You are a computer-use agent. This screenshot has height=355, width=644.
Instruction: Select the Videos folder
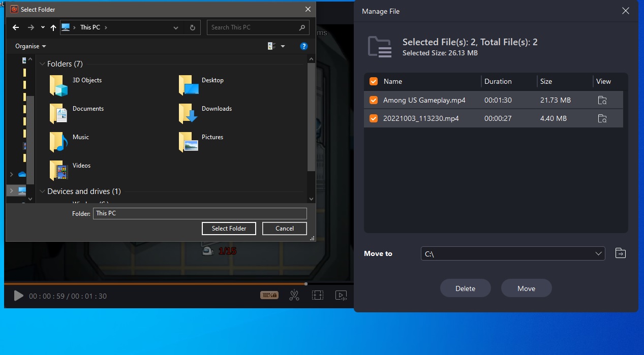(70, 171)
